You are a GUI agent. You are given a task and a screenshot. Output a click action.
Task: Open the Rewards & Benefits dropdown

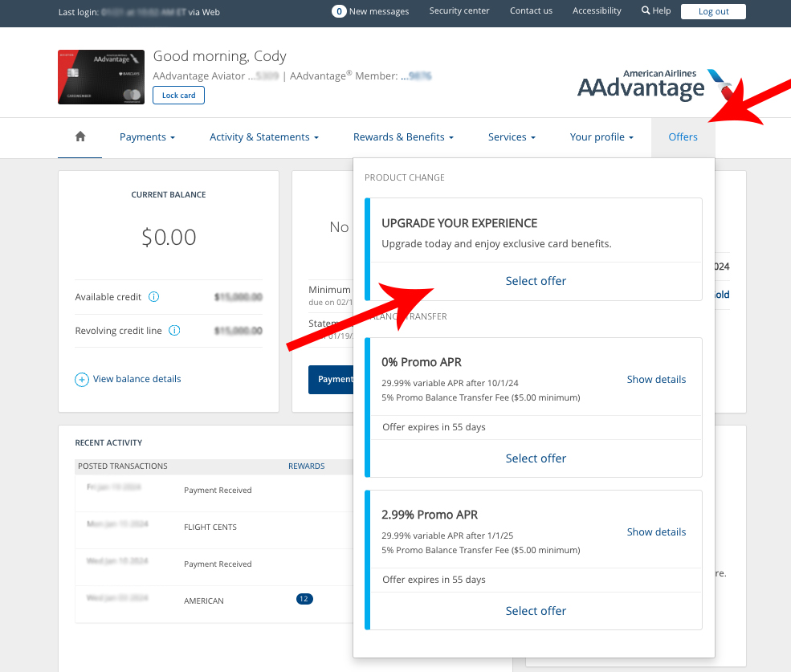coord(403,137)
